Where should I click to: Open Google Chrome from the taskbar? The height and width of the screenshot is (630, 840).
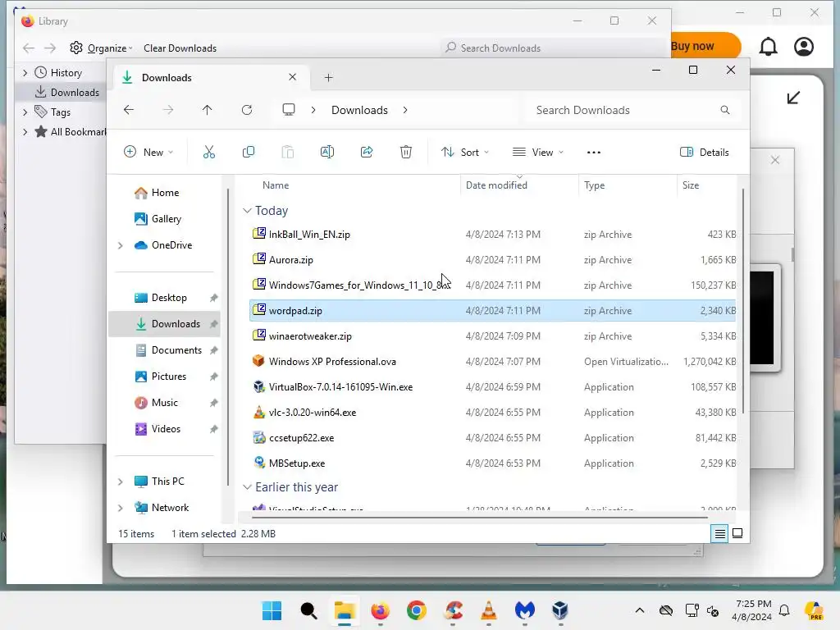pos(416,610)
